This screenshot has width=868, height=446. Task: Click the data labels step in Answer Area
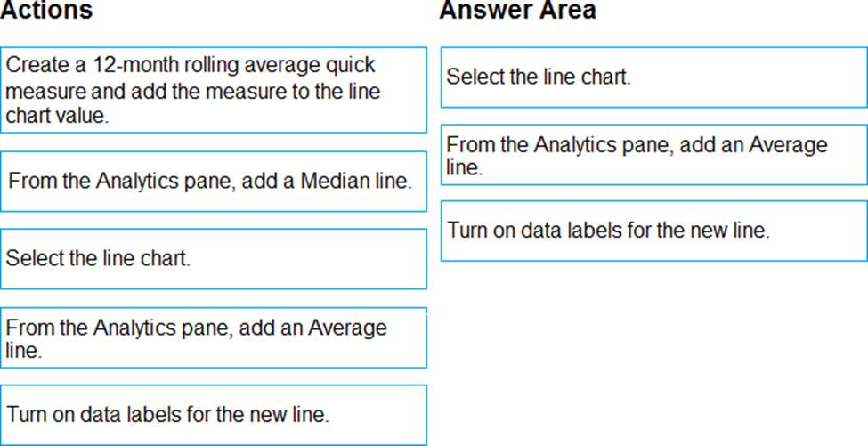(653, 231)
